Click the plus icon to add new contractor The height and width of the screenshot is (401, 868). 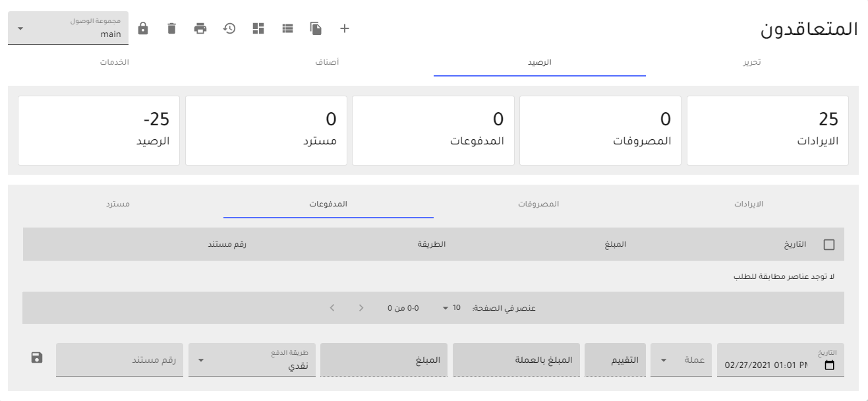(344, 28)
